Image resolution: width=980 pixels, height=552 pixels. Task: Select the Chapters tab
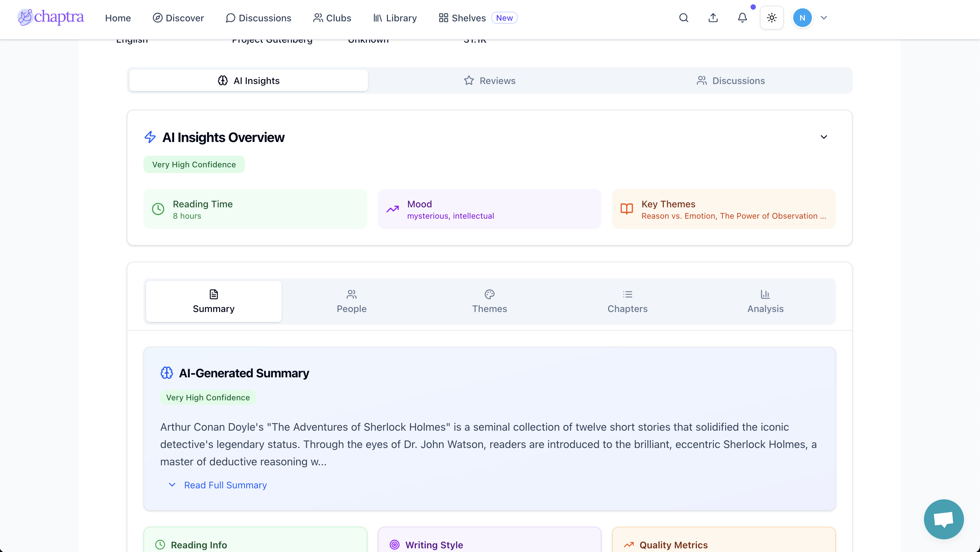coord(627,301)
